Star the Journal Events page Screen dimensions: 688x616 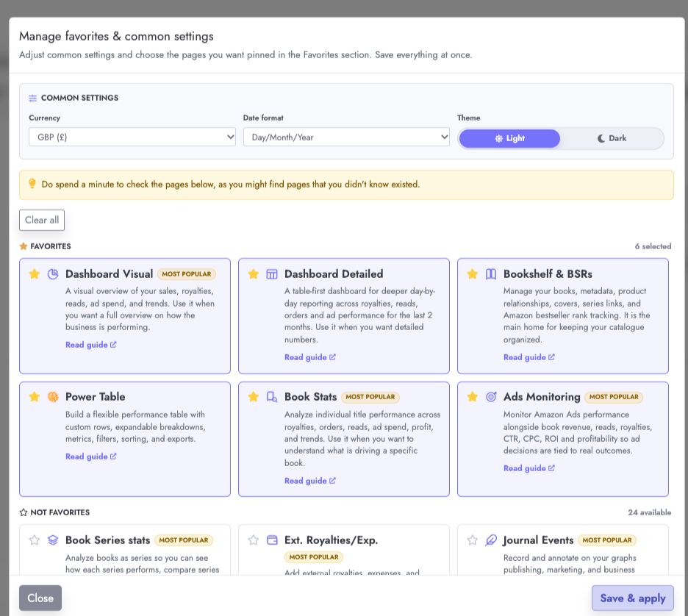tap(472, 540)
